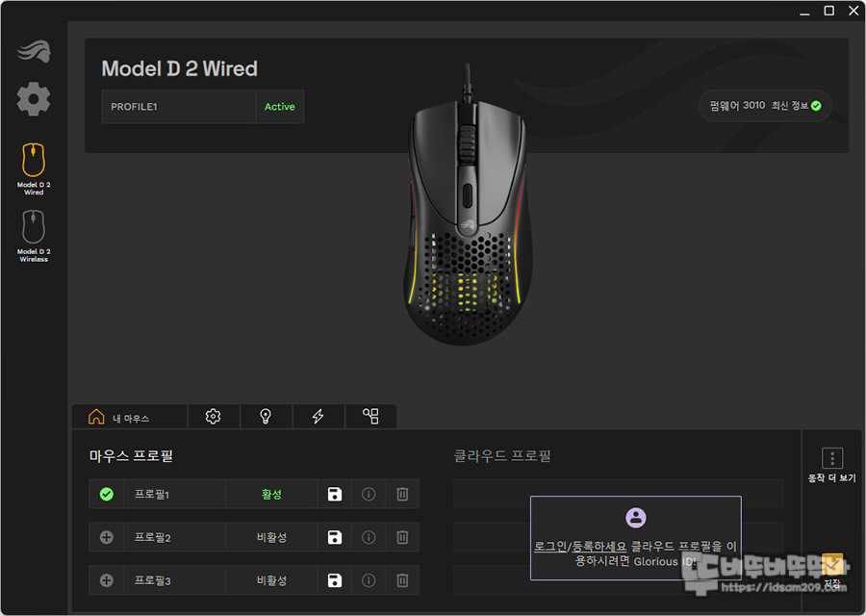Maximize the application window
Image resolution: width=866 pixels, height=616 pixels.
829,11
